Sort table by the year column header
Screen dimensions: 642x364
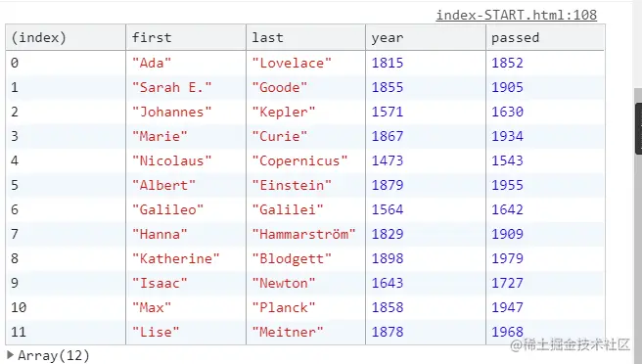click(x=426, y=37)
